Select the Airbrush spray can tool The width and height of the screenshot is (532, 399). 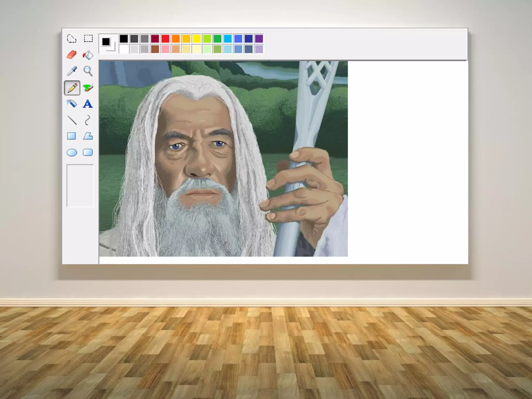click(71, 104)
